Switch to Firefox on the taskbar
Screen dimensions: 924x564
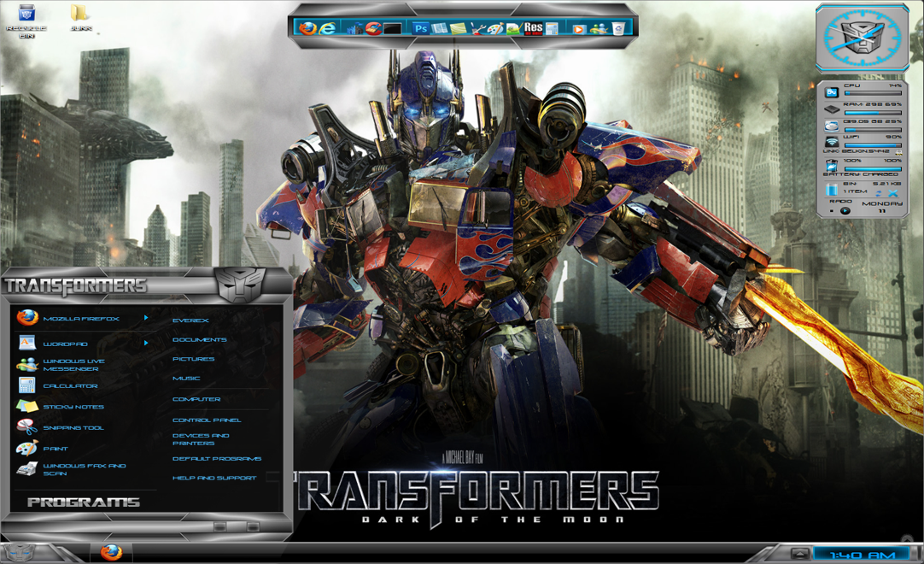coord(111,553)
